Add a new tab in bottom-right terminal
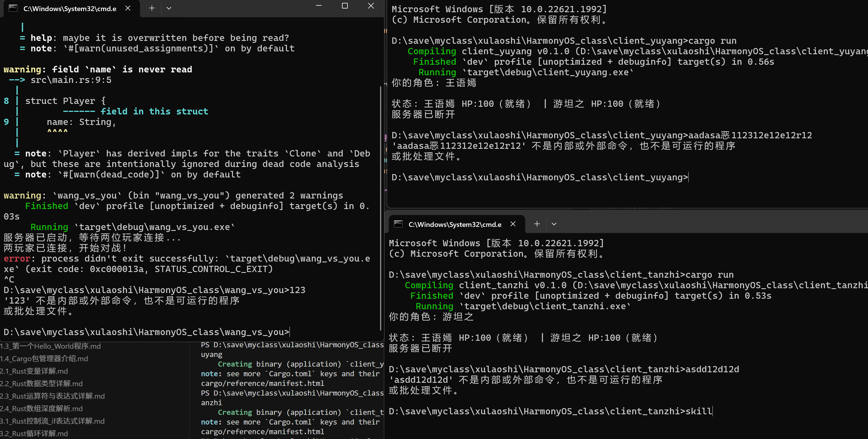Viewport: 868px width, 439px height. (x=537, y=224)
